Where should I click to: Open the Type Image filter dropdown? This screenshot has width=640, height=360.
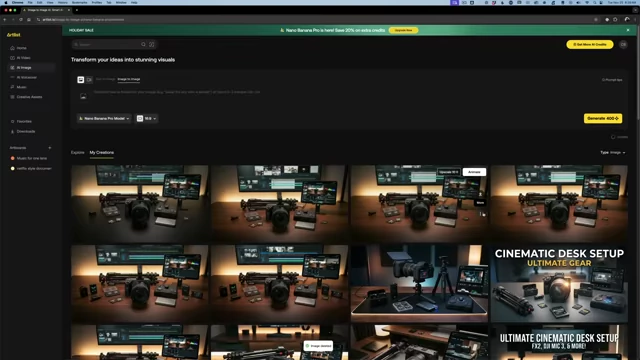coord(613,153)
